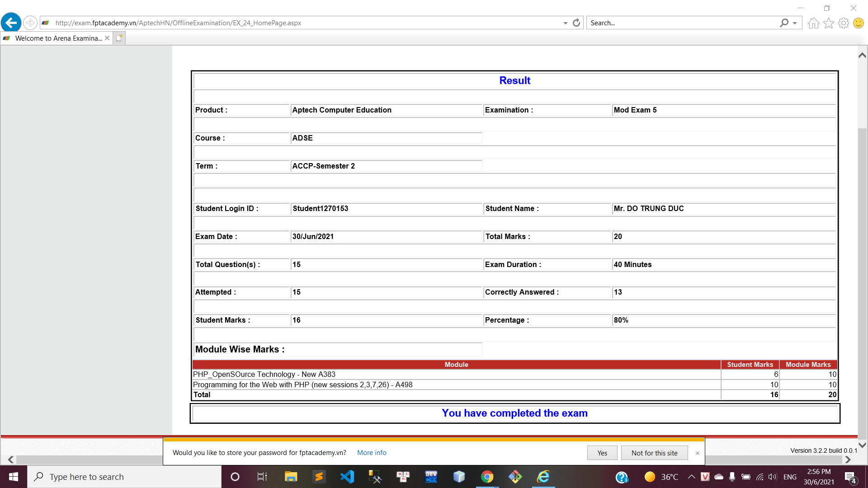
Task: Open Favorites star icon
Action: click(x=828, y=23)
